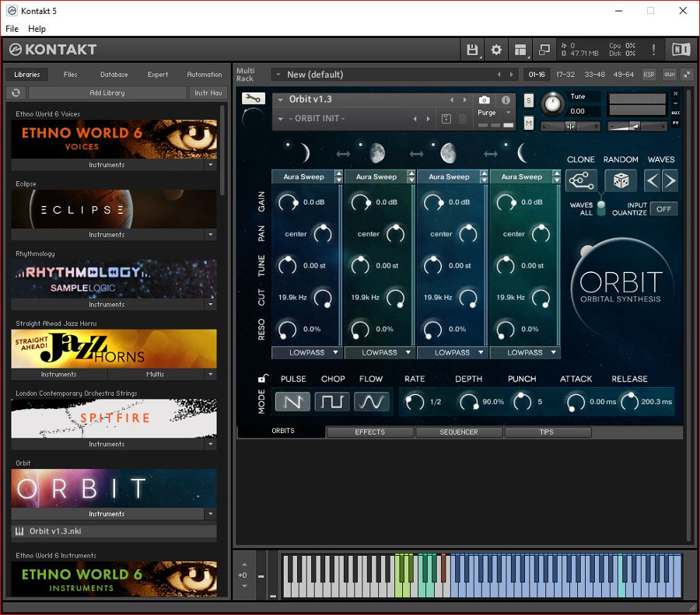The image size is (700, 615).
Task: Toggle the aux sends button
Action: [669, 75]
